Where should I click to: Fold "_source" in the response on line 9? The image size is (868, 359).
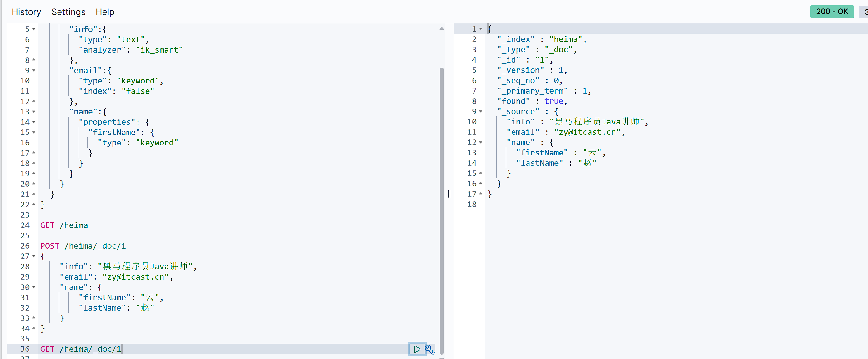[481, 111]
